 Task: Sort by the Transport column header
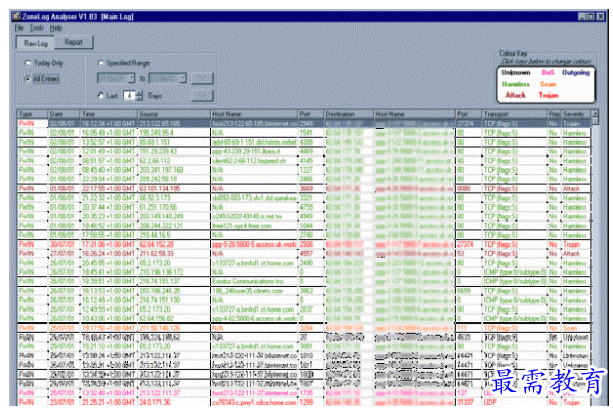pos(514,114)
